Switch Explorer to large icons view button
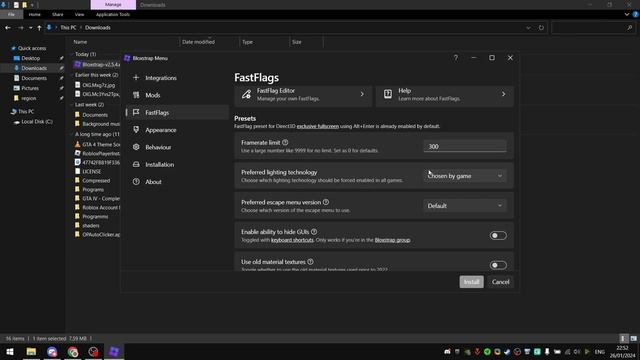The height and width of the screenshot is (360, 640). click(x=633, y=338)
